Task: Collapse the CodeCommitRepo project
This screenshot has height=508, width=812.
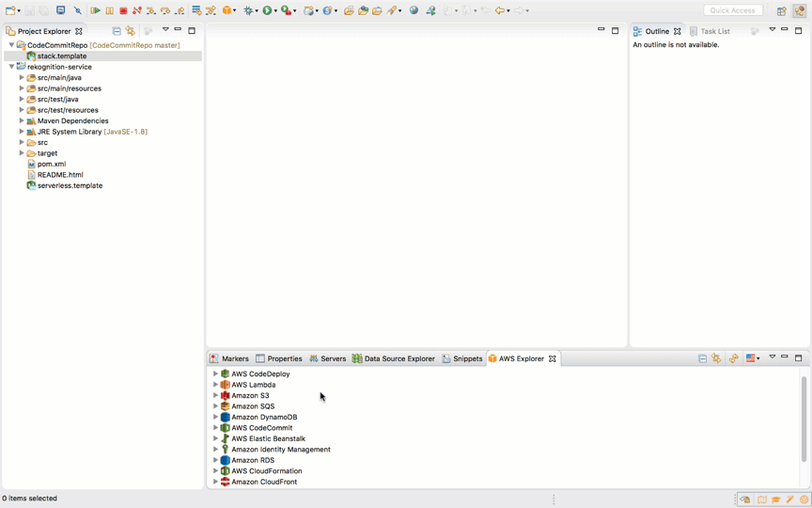Action: tap(11, 45)
